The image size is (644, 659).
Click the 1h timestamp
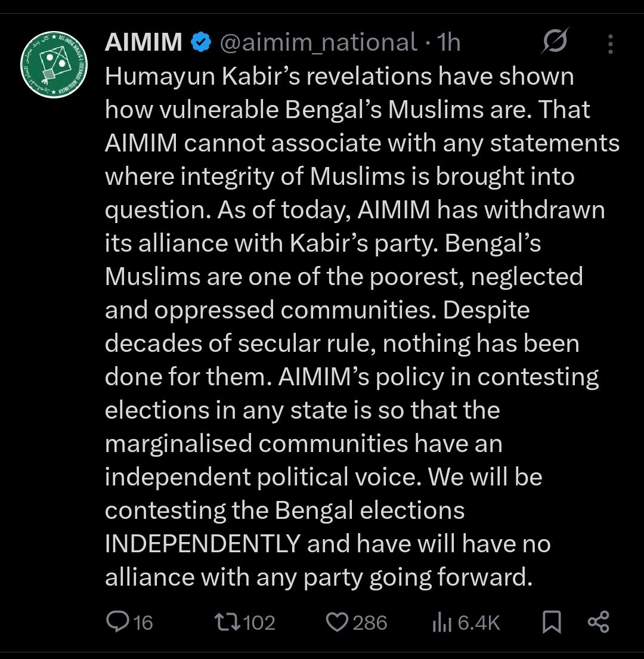[448, 42]
